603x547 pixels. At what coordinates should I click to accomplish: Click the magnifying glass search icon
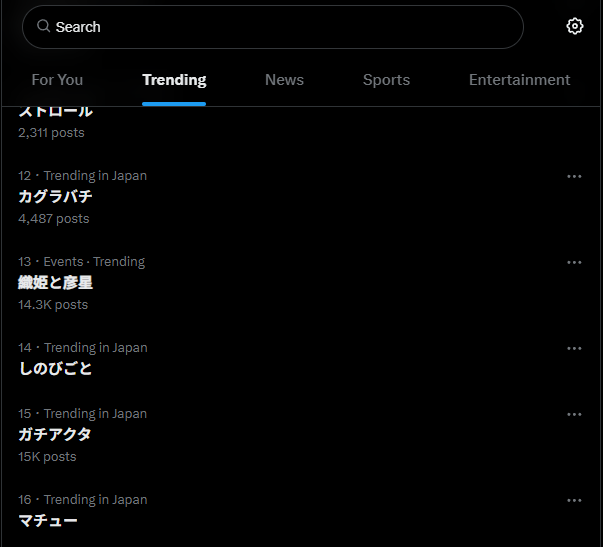[43, 26]
